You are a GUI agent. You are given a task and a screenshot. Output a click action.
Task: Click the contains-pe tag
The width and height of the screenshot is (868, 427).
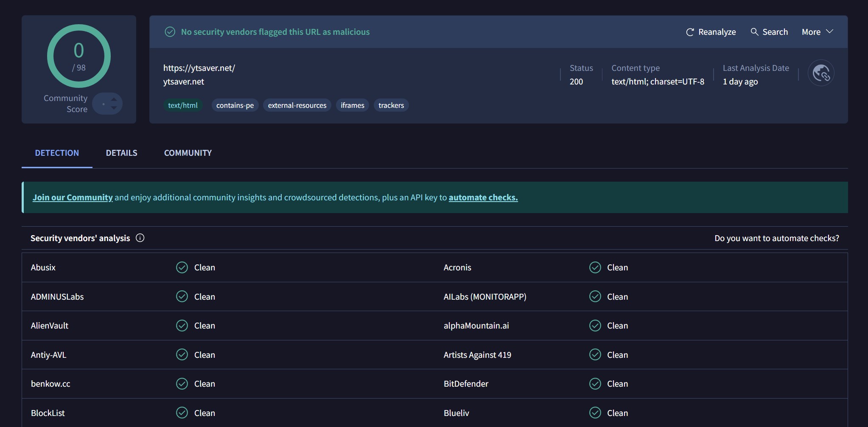pos(235,105)
